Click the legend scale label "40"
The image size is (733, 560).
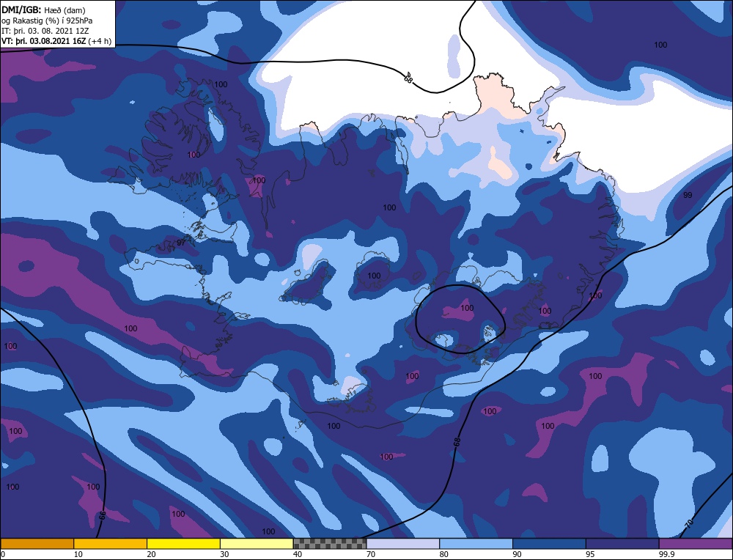click(x=298, y=554)
